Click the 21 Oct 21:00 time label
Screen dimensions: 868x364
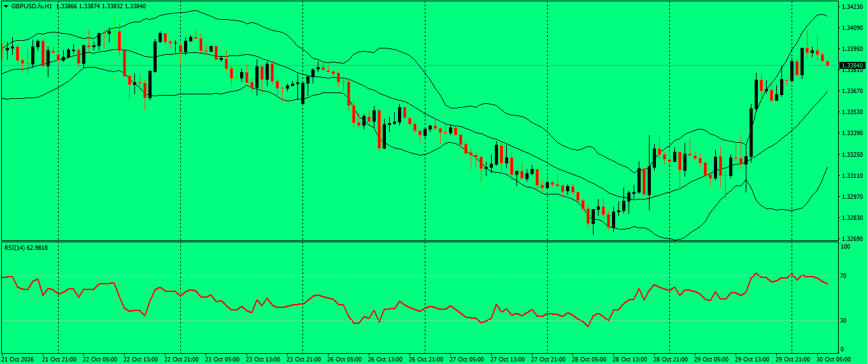click(59, 360)
